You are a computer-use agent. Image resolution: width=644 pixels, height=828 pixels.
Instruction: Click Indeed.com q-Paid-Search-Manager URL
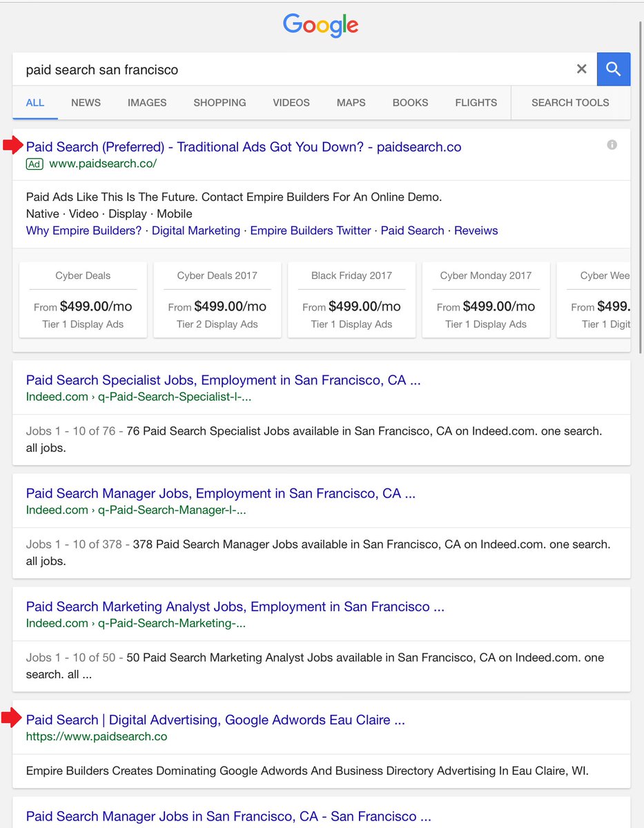[x=136, y=510]
